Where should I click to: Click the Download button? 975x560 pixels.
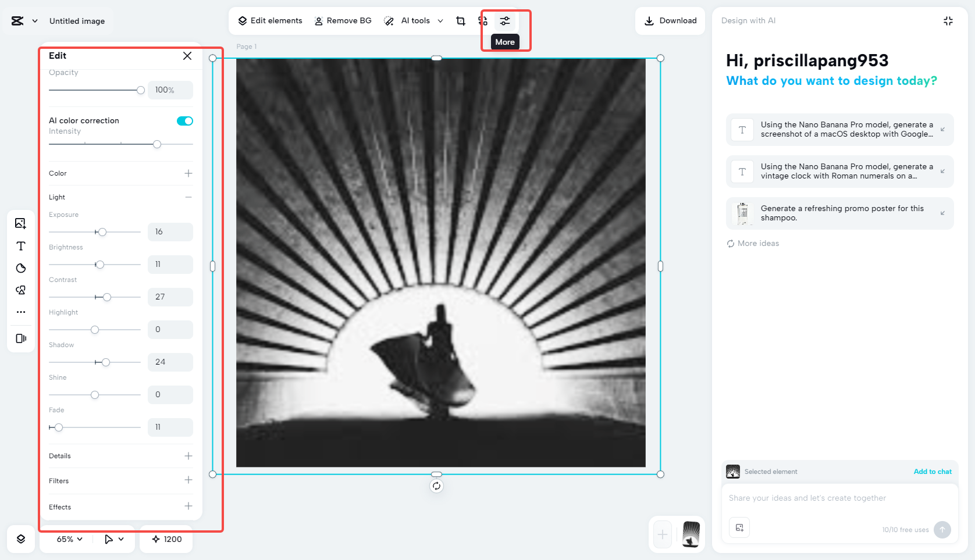point(670,20)
